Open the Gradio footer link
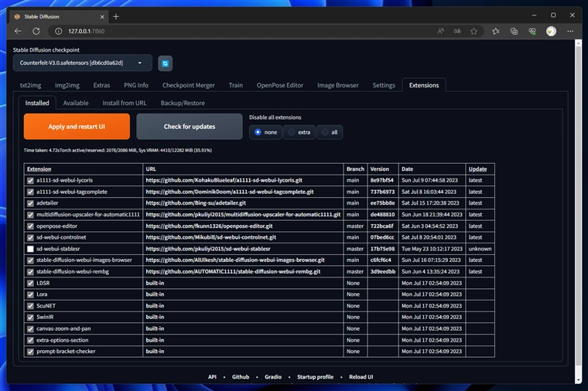The height and width of the screenshot is (391, 588). point(273,377)
